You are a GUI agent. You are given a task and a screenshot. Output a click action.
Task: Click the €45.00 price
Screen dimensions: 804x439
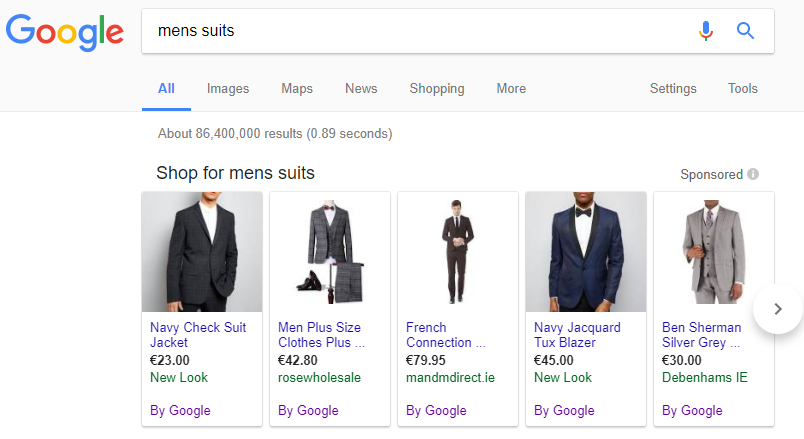[x=554, y=361]
